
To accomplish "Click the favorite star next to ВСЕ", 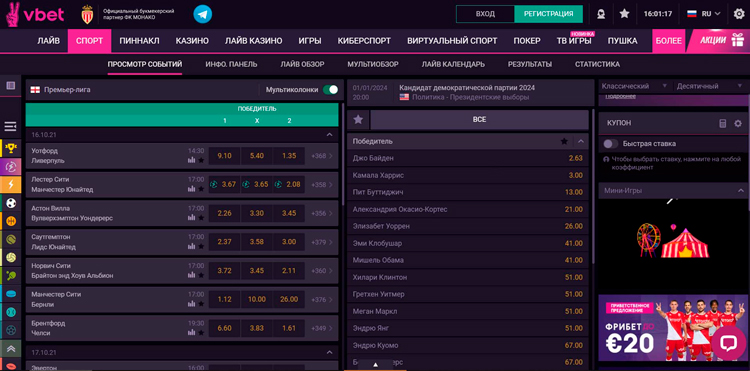I will pos(358,120).
